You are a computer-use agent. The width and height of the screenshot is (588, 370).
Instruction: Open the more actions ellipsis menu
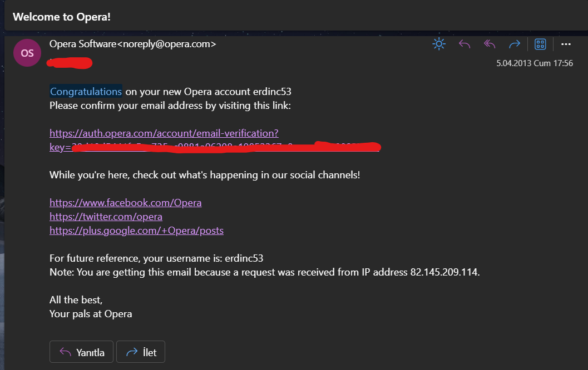click(x=566, y=44)
